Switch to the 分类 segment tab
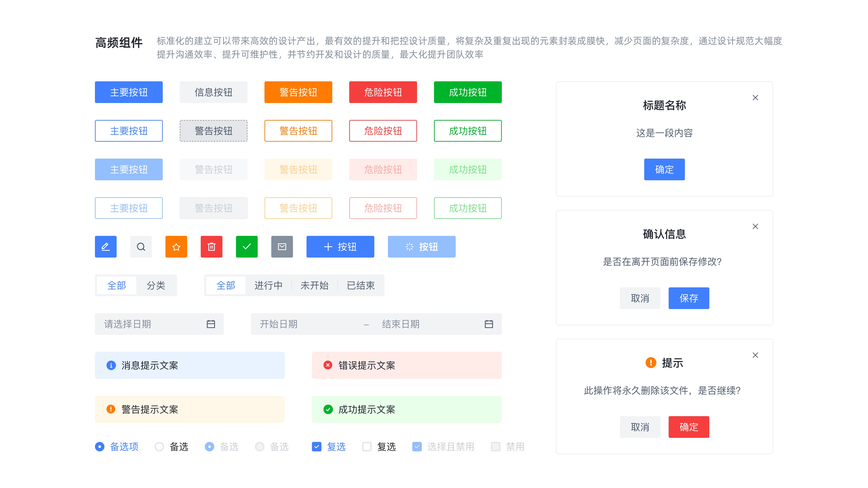Viewport: 868px width, 488px height. (156, 285)
